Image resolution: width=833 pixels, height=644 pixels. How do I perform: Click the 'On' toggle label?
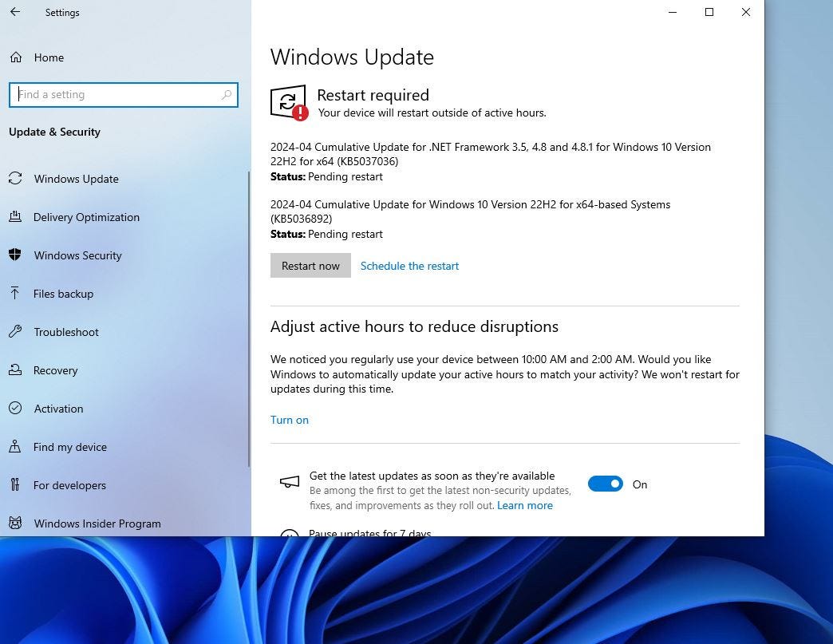click(640, 484)
